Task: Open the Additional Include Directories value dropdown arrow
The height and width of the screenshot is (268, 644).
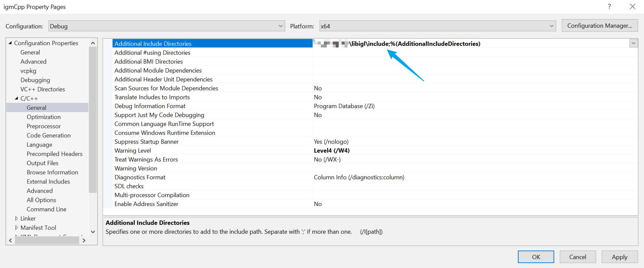Action: pyautogui.click(x=633, y=43)
